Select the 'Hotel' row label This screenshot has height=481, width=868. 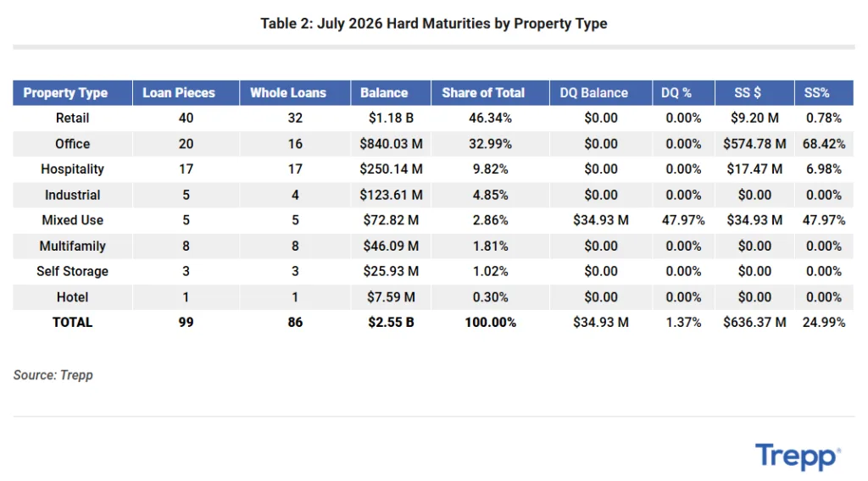click(x=73, y=297)
